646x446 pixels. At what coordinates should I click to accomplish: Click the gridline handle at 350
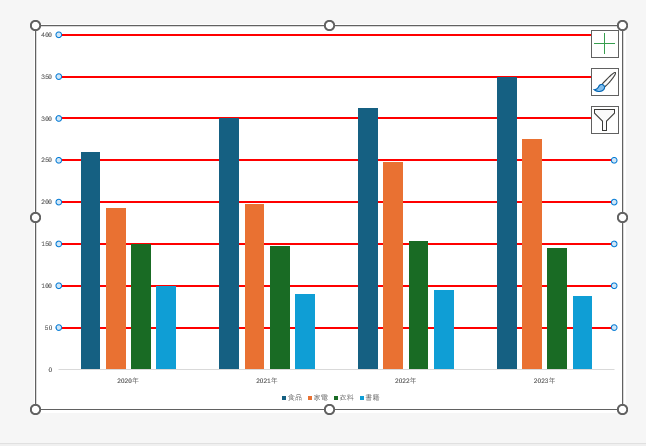tap(58, 77)
